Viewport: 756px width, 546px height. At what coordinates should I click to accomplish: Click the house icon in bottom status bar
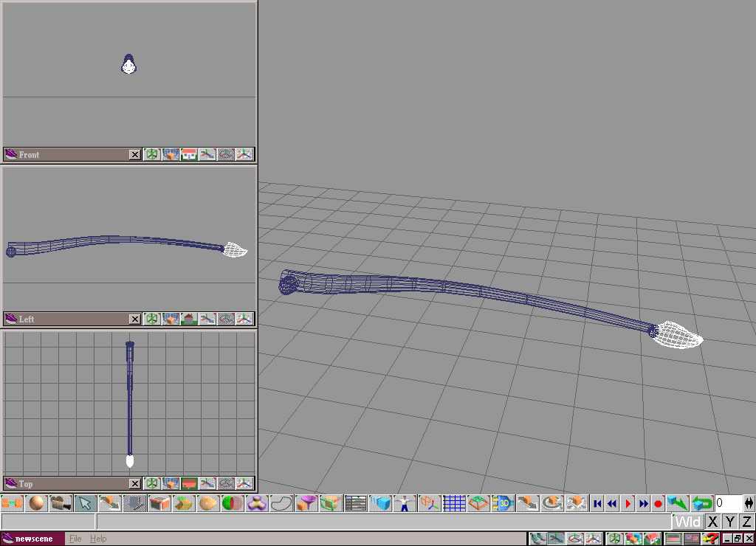click(653, 539)
